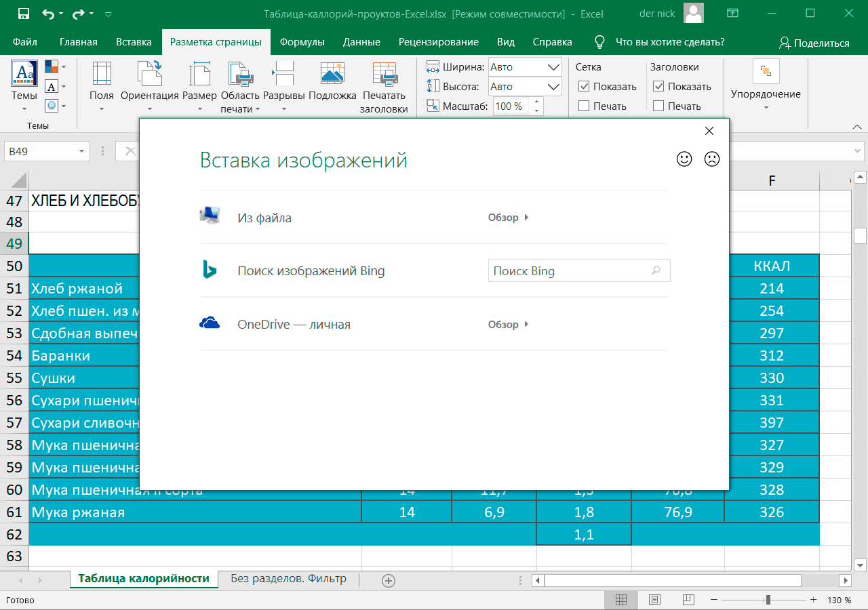Click Печатать заголовки print titles
The height and width of the screenshot is (610, 868).
(x=384, y=87)
